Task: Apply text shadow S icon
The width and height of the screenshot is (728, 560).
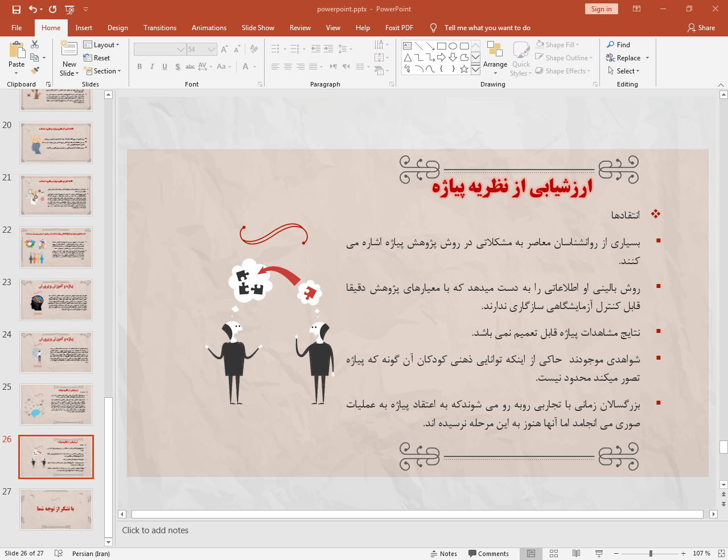Action: tap(178, 67)
